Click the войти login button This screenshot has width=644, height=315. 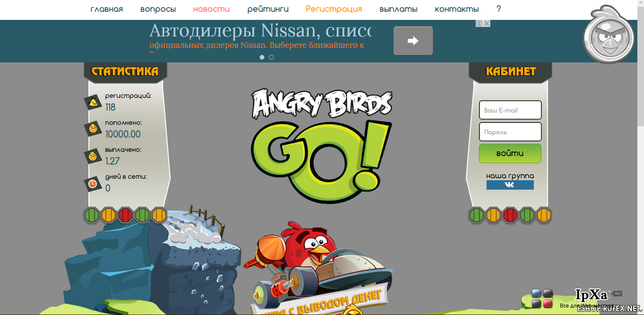tap(510, 153)
